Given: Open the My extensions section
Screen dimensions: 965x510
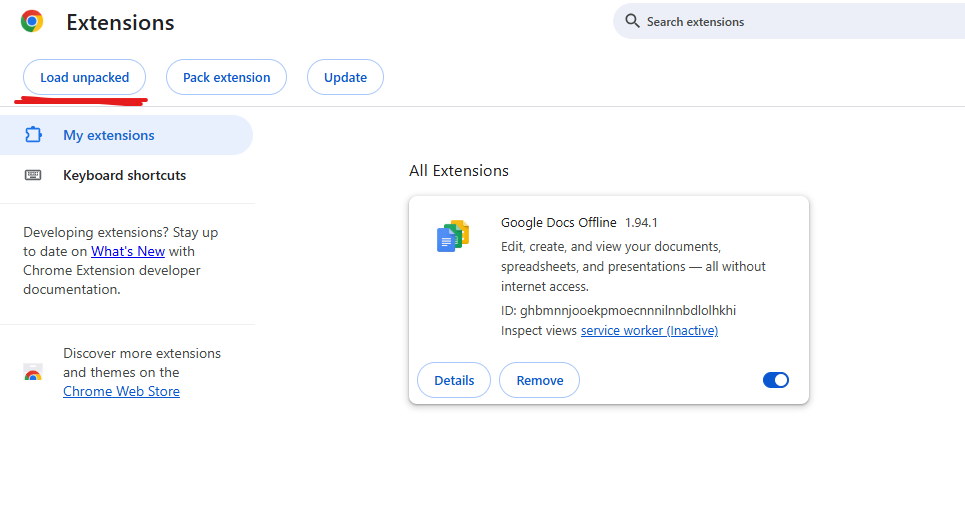Looking at the screenshot, I should point(126,135).
